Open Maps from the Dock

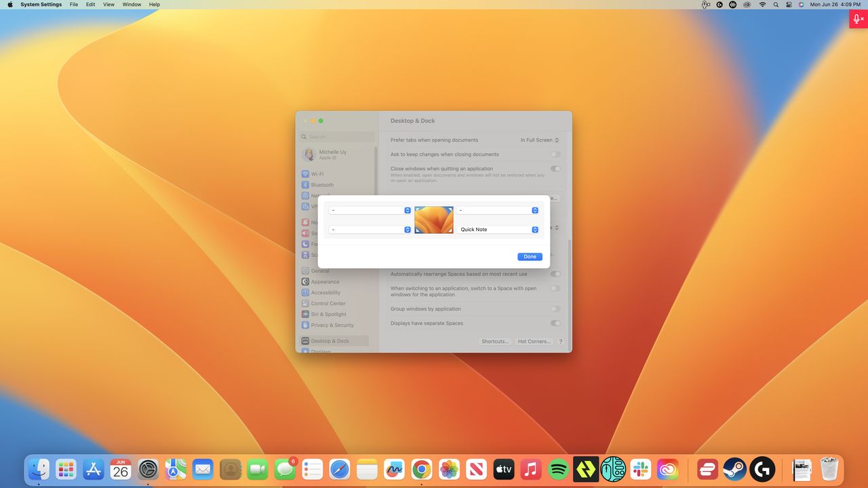click(176, 469)
